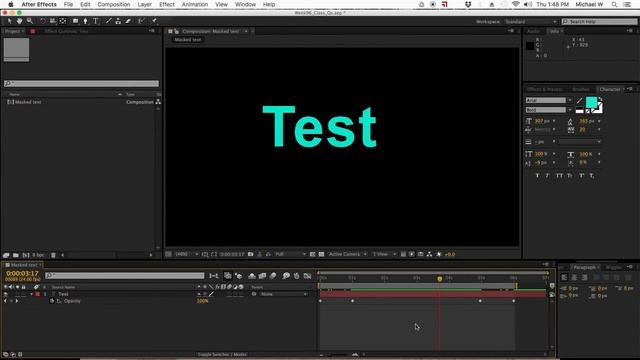Open the 1 View layout dropdown
This screenshot has height=360, width=640.
pos(384,254)
